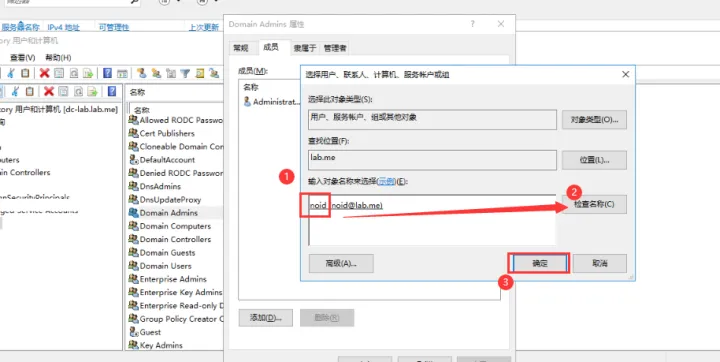
Task: Switch to the 隶属于 tab
Action: click(x=305, y=48)
